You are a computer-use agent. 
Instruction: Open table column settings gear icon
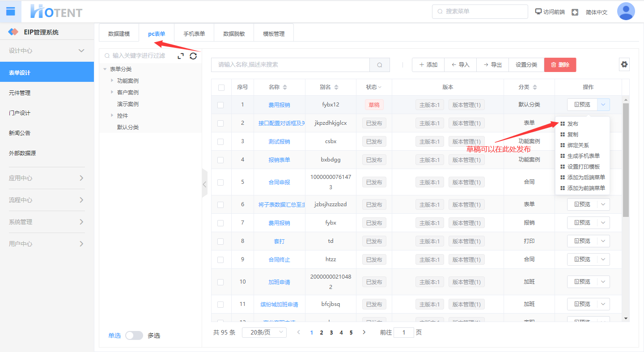pyautogui.click(x=624, y=64)
